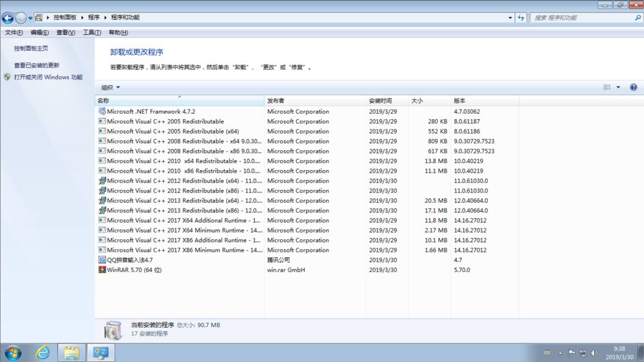Select Visual C++ 2008 x64 9.0.30 icon
Image resolution: width=644 pixels, height=362 pixels.
(102, 141)
